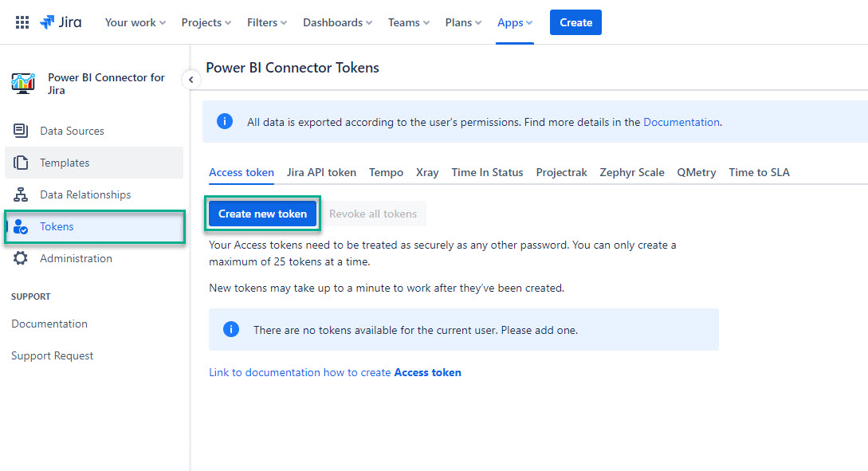
Task: Open the app switcher grid
Action: tap(21, 21)
